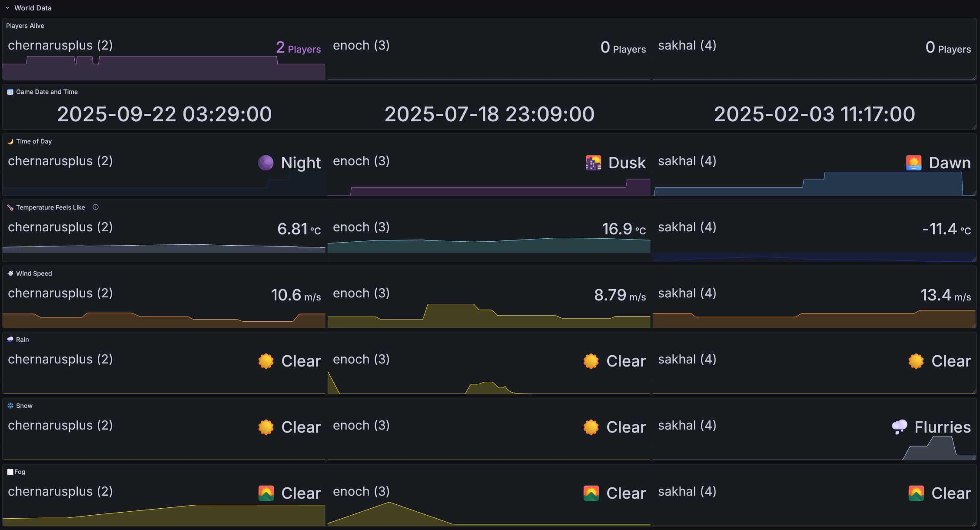Click the wind icon beside Wind Speed

[x=10, y=273]
